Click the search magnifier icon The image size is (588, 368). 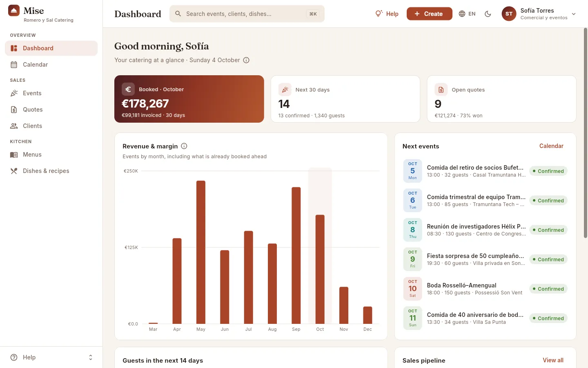178,14
